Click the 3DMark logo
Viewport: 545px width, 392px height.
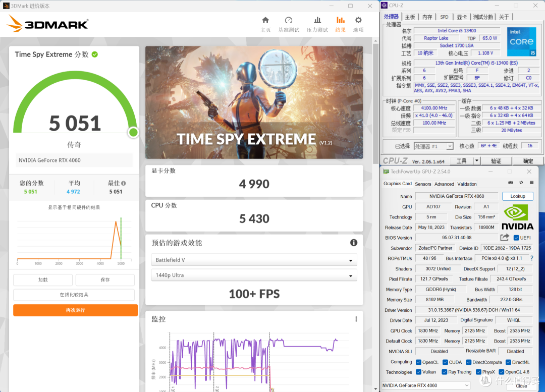[x=47, y=24]
